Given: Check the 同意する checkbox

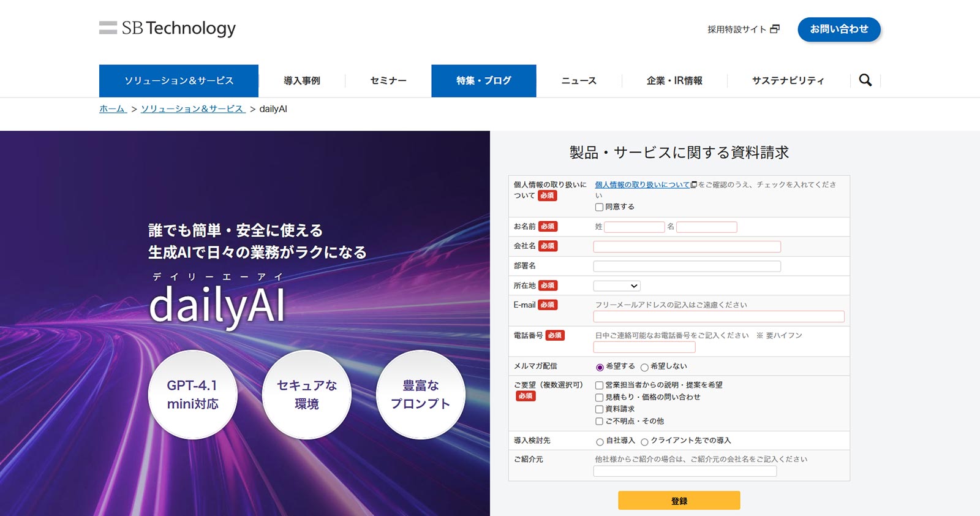Looking at the screenshot, I should (x=599, y=207).
